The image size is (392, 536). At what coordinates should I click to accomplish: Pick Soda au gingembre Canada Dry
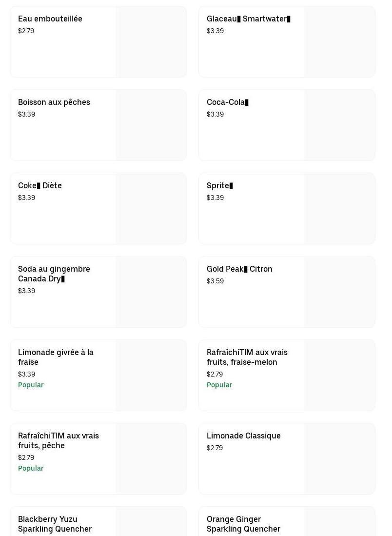point(54,274)
